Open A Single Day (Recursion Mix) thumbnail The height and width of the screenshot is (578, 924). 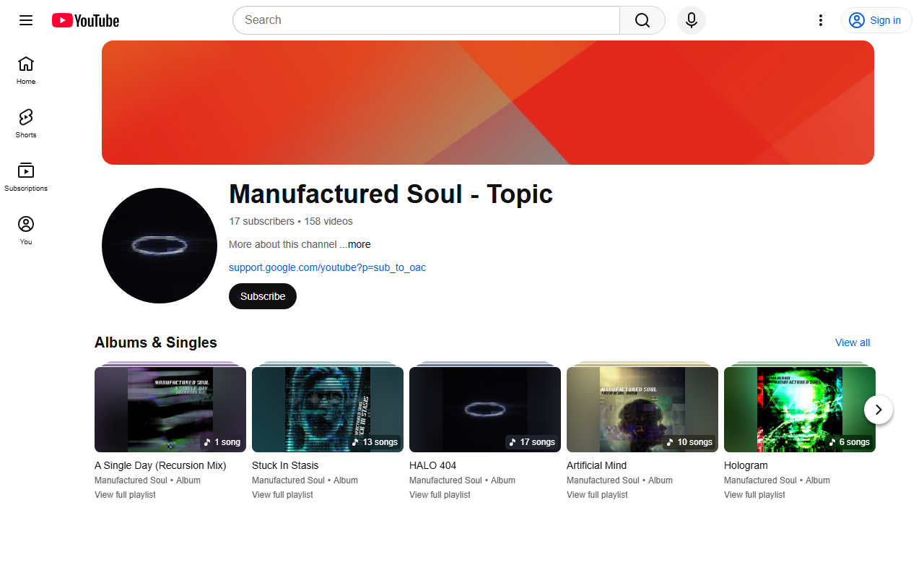[170, 410]
